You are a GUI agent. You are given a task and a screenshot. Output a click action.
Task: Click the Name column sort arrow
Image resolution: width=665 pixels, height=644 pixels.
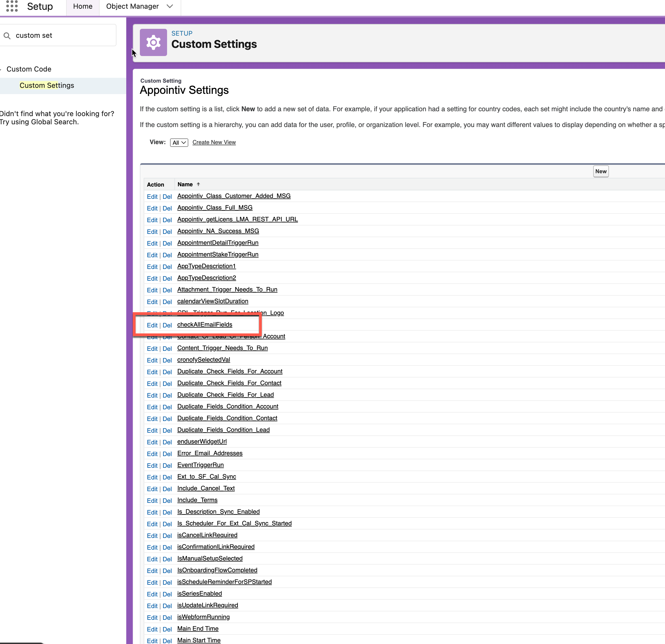point(198,184)
